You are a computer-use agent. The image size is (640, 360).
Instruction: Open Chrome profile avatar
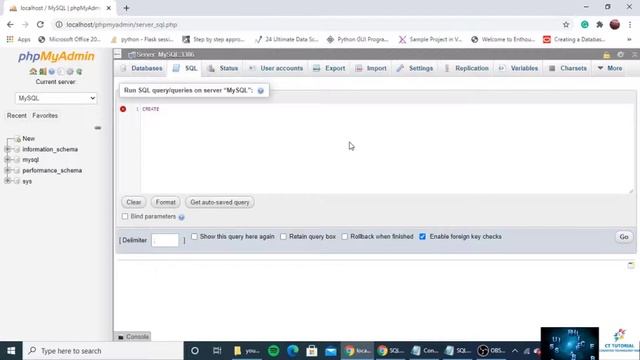coord(615,24)
